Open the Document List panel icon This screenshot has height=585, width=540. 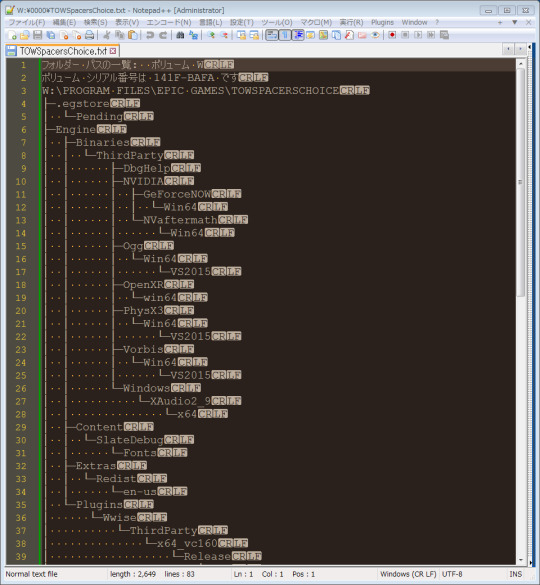[336, 35]
